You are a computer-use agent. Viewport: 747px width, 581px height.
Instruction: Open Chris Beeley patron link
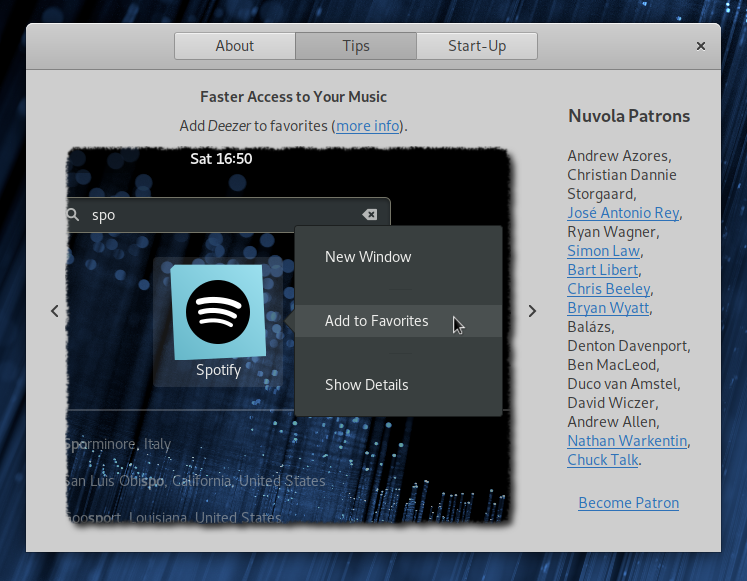(x=609, y=289)
